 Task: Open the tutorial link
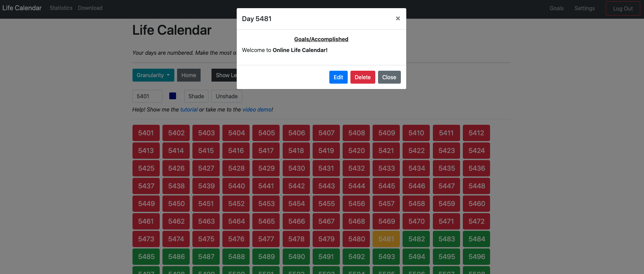(x=189, y=109)
